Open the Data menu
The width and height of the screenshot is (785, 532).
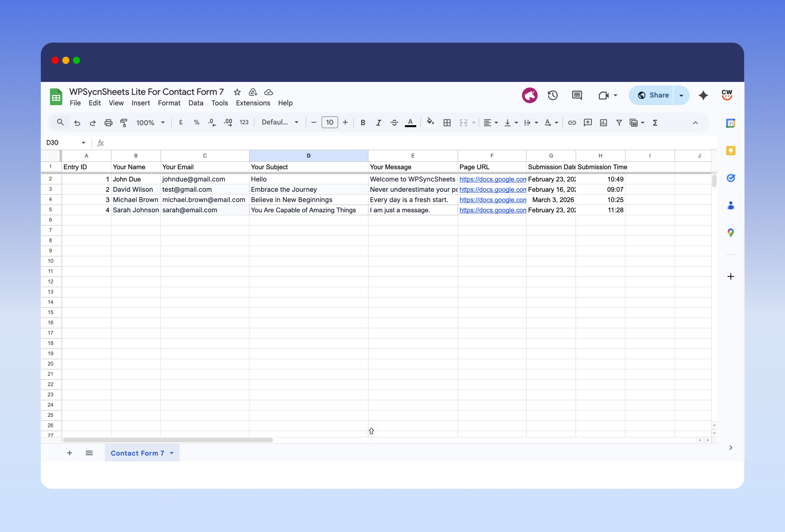195,103
